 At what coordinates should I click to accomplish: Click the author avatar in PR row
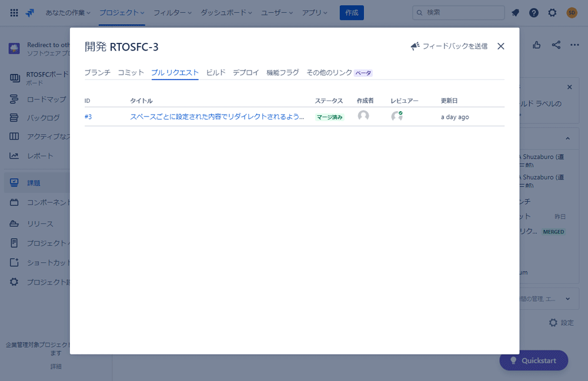363,116
